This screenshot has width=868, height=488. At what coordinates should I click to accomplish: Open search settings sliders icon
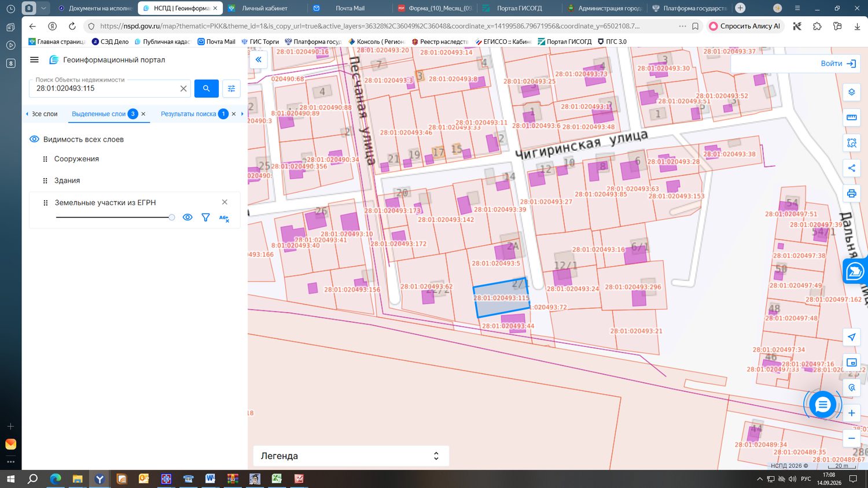click(231, 88)
